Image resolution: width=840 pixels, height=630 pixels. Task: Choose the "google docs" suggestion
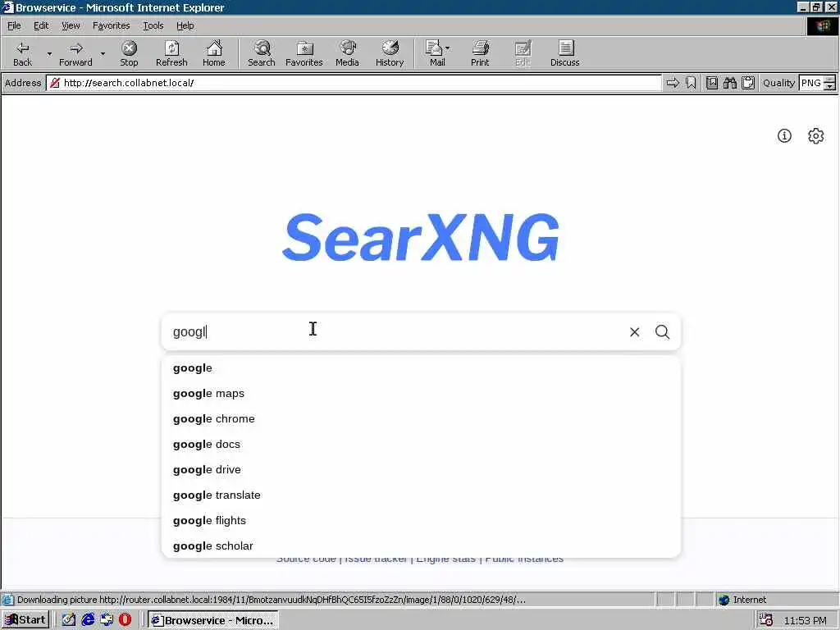(421, 444)
